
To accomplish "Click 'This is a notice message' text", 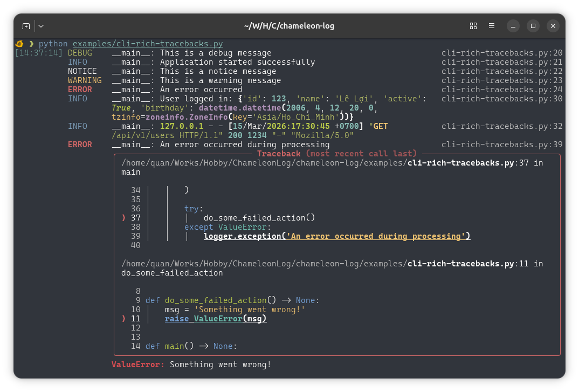I will 218,71.
